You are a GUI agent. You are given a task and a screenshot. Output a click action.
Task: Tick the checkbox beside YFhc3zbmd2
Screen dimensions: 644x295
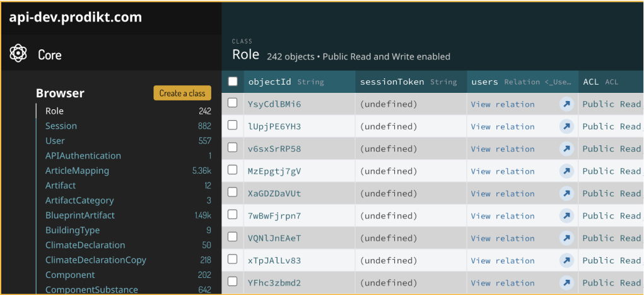pyautogui.click(x=233, y=282)
